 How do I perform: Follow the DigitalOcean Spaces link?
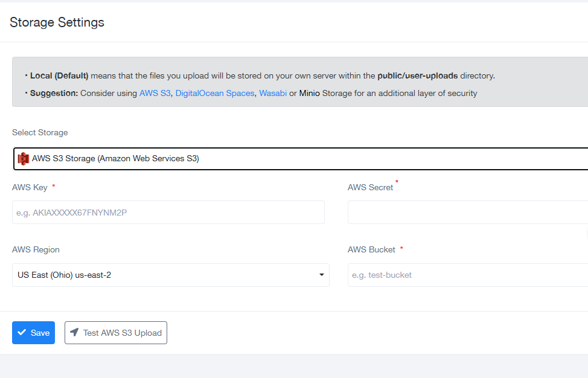(215, 94)
